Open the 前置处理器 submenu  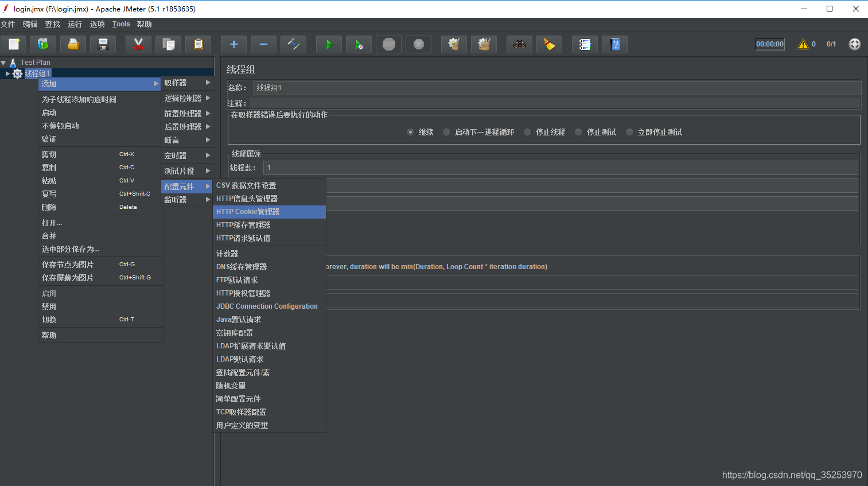pyautogui.click(x=187, y=114)
